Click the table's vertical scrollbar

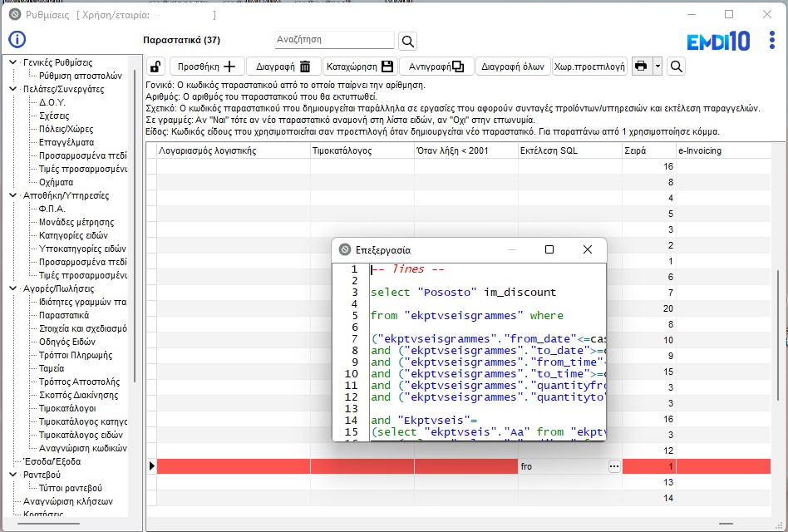tap(778, 335)
